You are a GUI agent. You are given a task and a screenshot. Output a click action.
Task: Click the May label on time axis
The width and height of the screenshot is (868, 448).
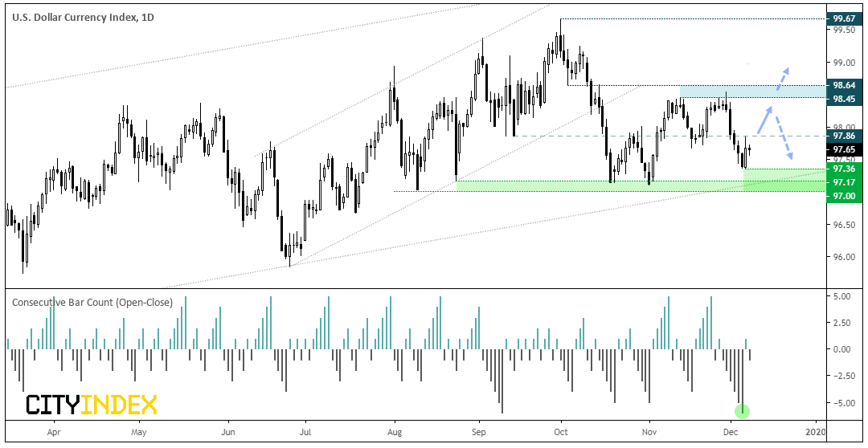tap(139, 430)
